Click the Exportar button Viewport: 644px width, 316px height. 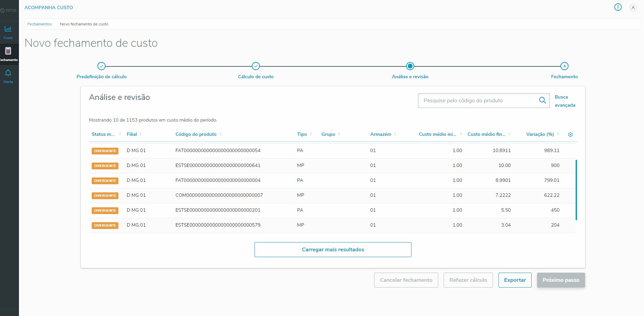(x=515, y=280)
